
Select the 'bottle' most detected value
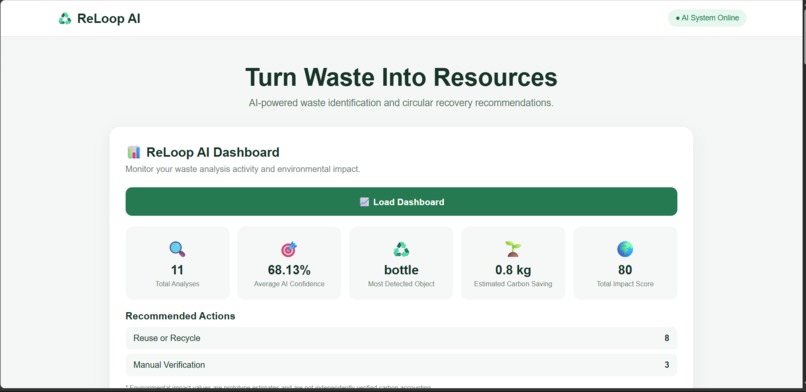(x=401, y=270)
